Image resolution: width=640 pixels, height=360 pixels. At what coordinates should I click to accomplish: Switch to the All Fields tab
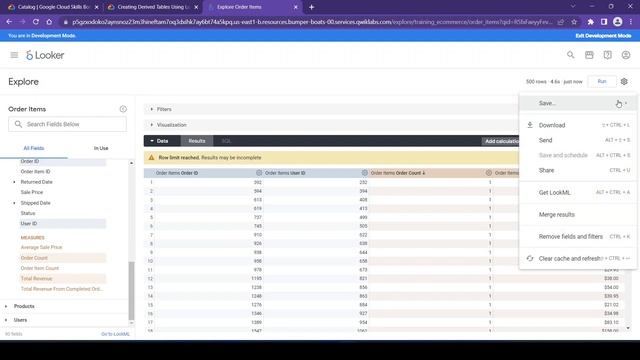pyautogui.click(x=34, y=148)
